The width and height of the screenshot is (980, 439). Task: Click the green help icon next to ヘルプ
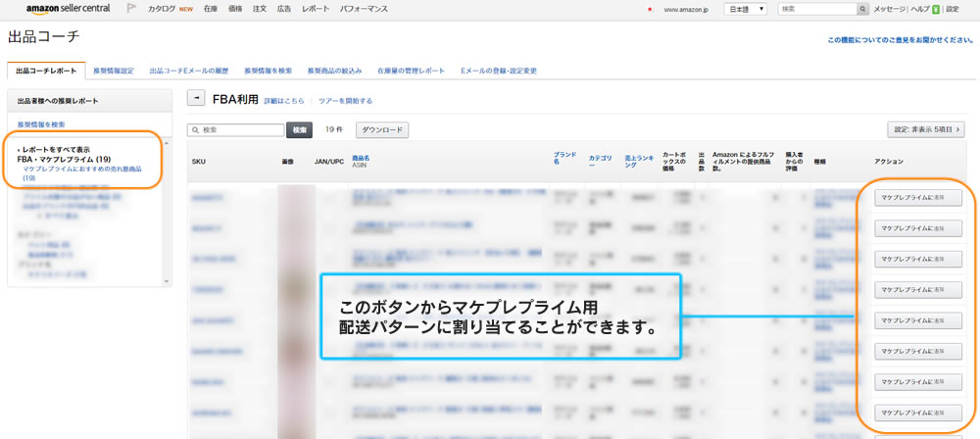936,10
